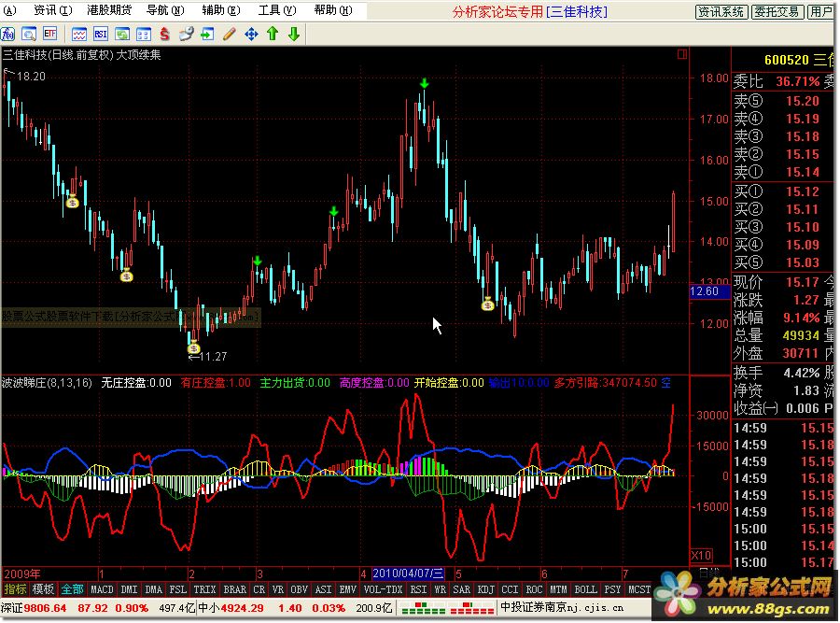Switch to the WR indicator tab
Image resolution: width=840 pixels, height=623 pixels.
(x=441, y=589)
